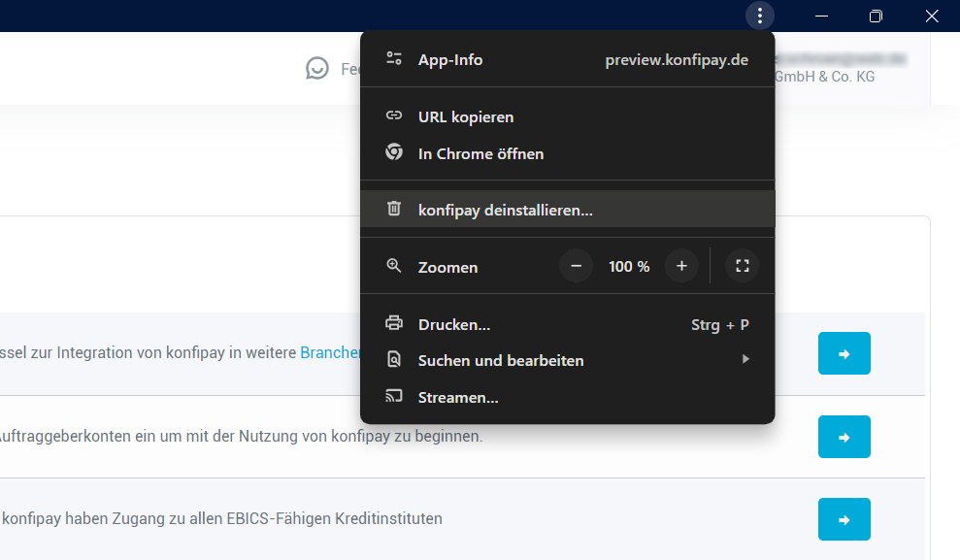The width and height of the screenshot is (960, 560).
Task: Increase zoom with the plus button
Action: (x=681, y=266)
